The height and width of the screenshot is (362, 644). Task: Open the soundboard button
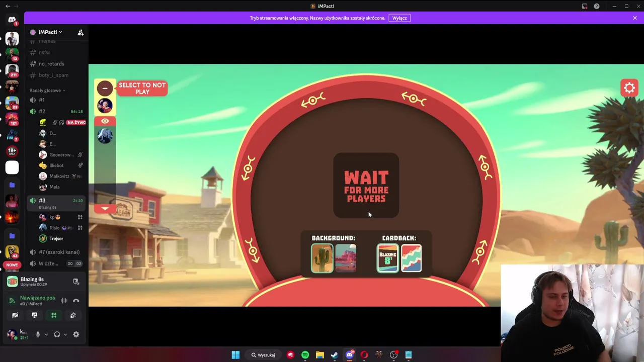tap(73, 315)
